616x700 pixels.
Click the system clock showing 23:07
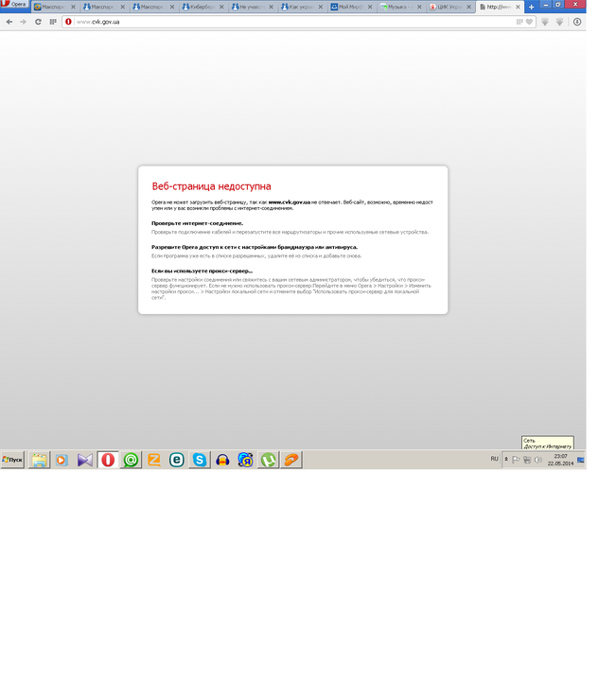coord(560,460)
